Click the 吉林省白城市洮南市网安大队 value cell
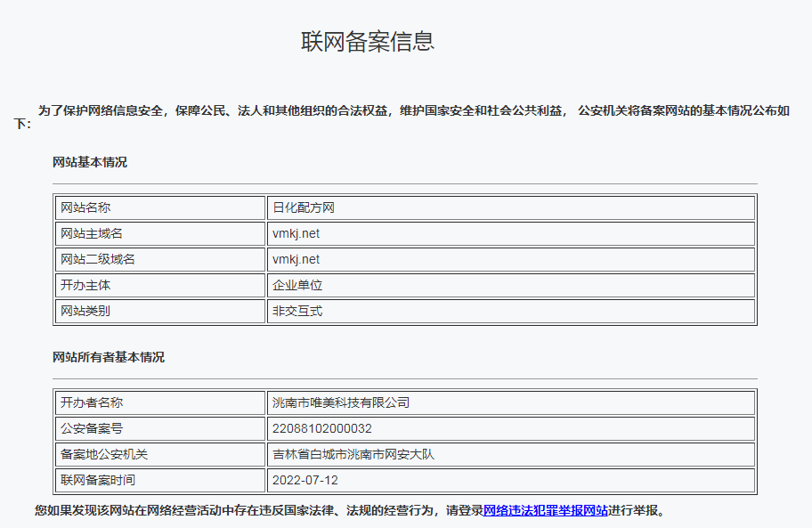Screen dimensions: 812x528 click(353, 454)
